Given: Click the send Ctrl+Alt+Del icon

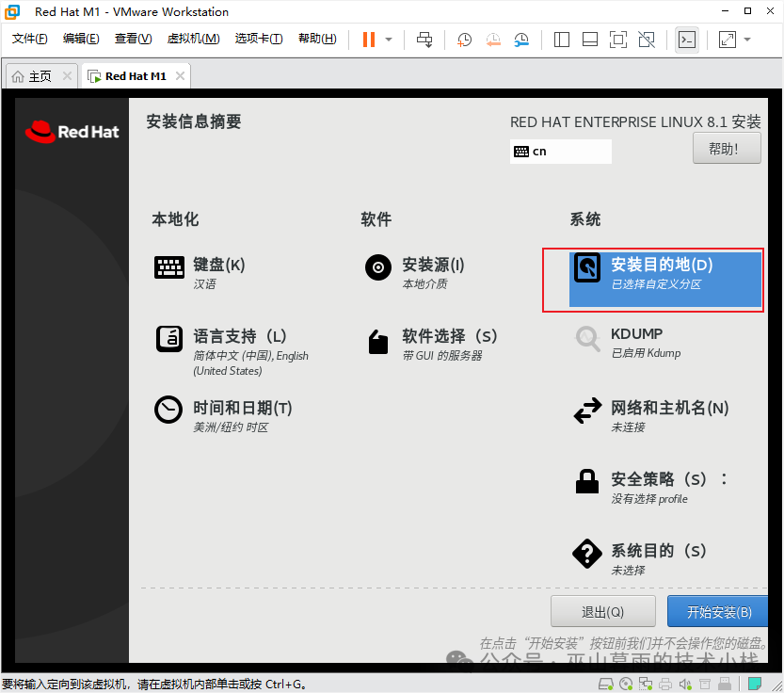Looking at the screenshot, I should click(423, 40).
